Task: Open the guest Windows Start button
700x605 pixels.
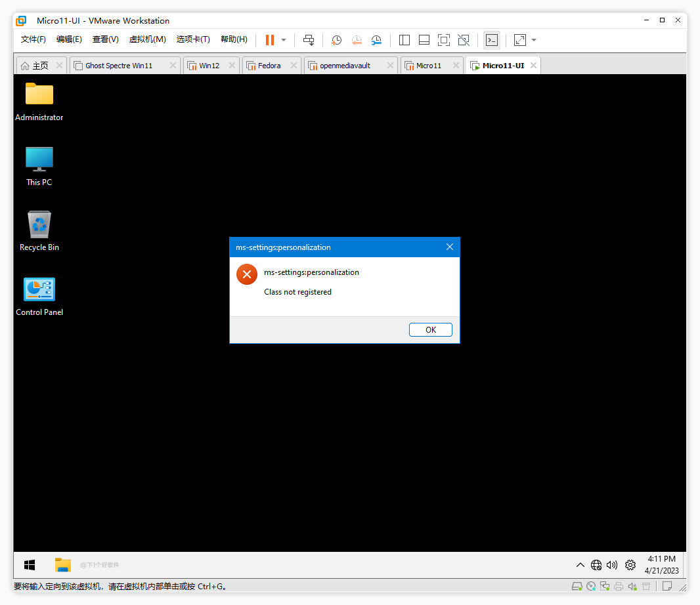Action: 30,565
